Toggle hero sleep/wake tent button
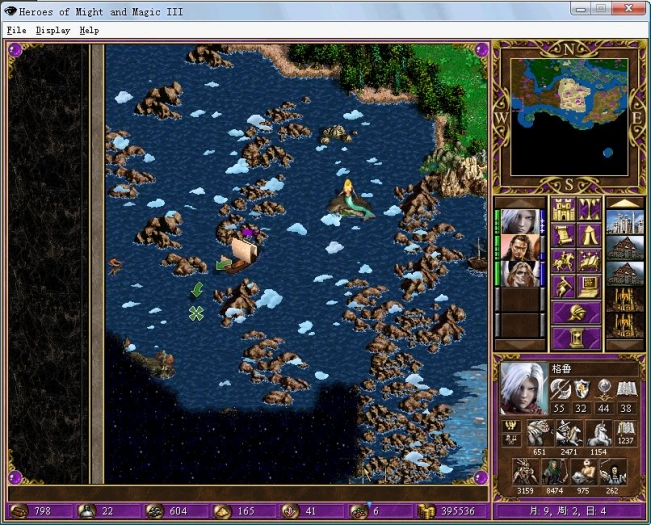The image size is (651, 525). tap(589, 235)
